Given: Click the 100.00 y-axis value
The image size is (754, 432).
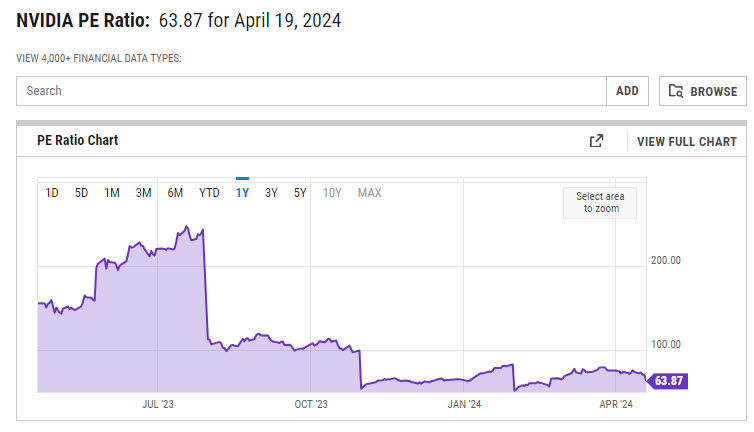Looking at the screenshot, I should coord(666,344).
